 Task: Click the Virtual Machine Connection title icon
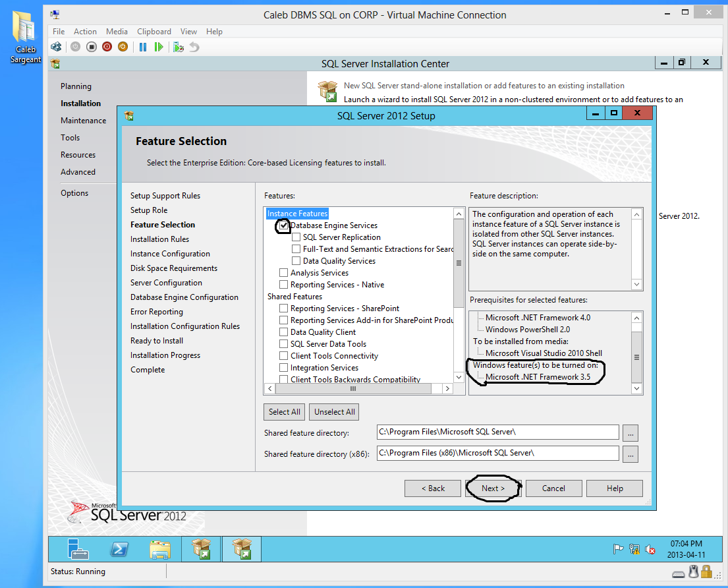pos(55,15)
